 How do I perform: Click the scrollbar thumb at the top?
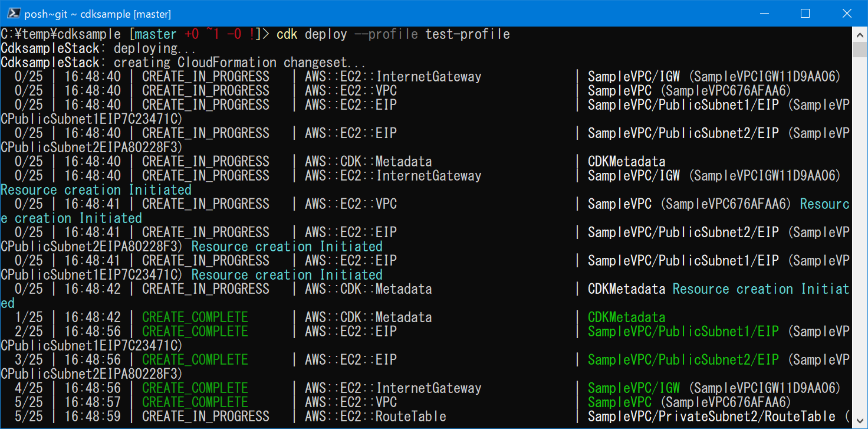coord(860,50)
